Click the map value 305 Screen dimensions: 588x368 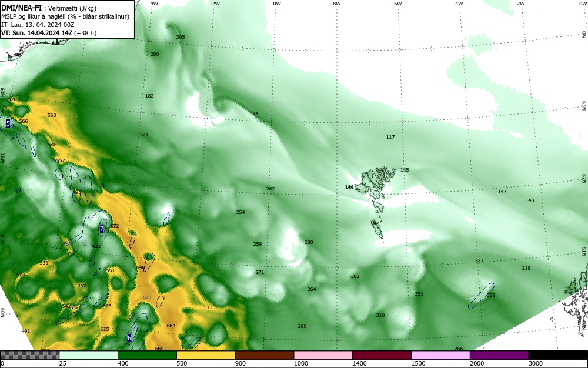[x=181, y=37]
